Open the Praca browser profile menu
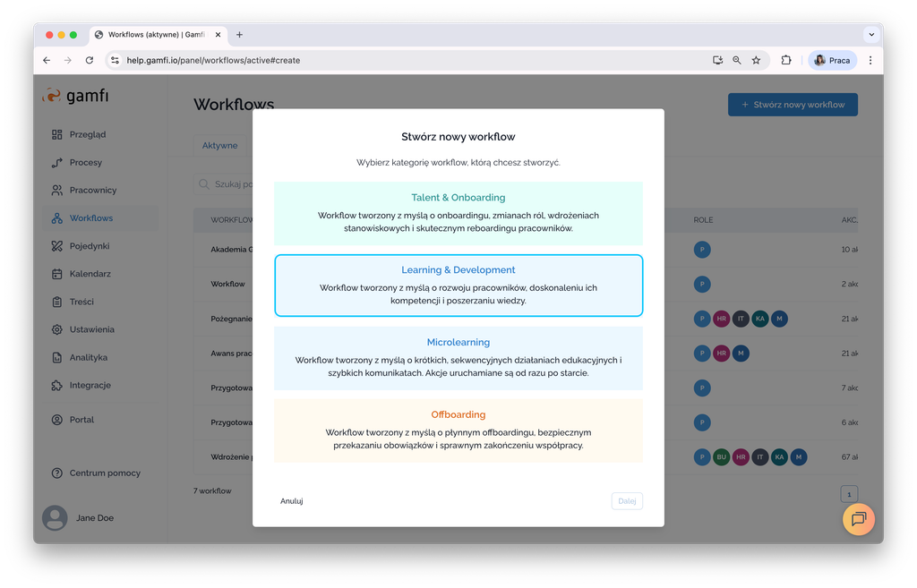This screenshot has width=917, height=588. point(832,60)
